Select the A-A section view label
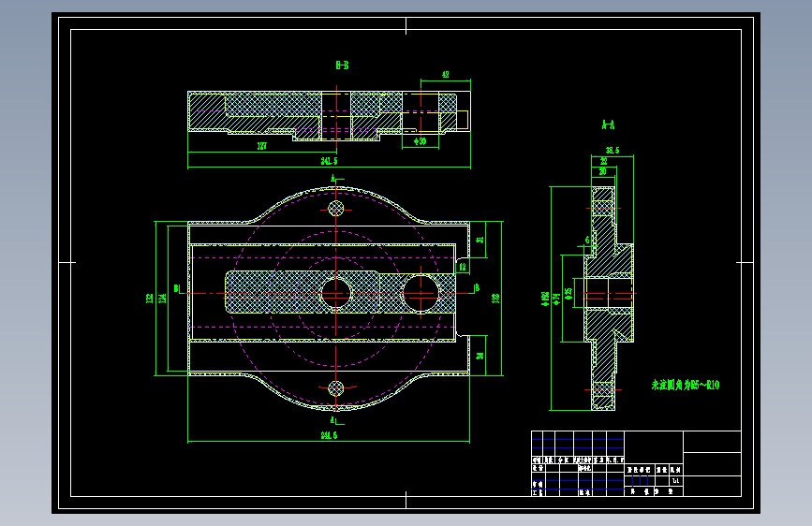Viewport: 812px width, 526px height. [x=608, y=124]
